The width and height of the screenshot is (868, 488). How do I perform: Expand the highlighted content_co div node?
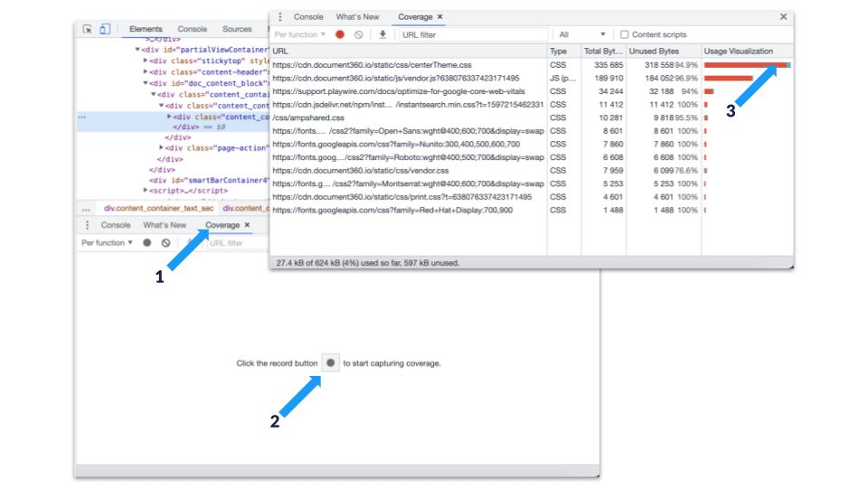tap(169, 117)
